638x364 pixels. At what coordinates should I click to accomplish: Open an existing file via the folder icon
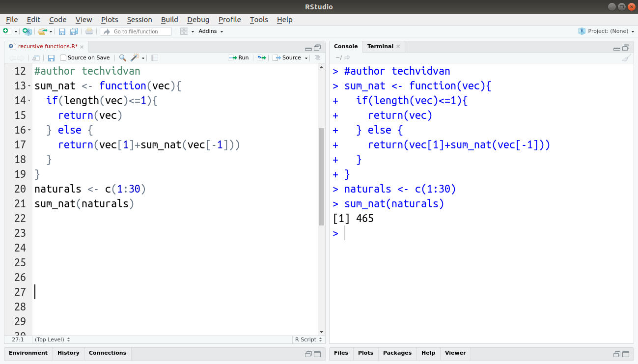[x=42, y=31]
